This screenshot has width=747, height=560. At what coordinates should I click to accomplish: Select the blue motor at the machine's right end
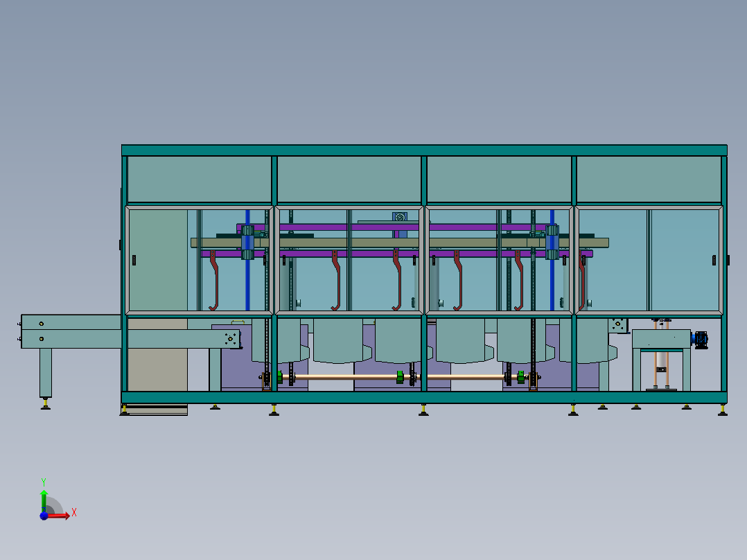(699, 340)
